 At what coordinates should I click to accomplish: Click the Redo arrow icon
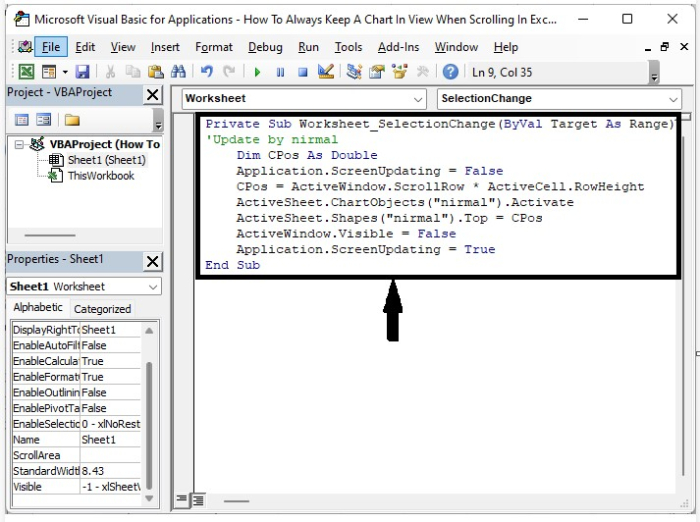(229, 72)
